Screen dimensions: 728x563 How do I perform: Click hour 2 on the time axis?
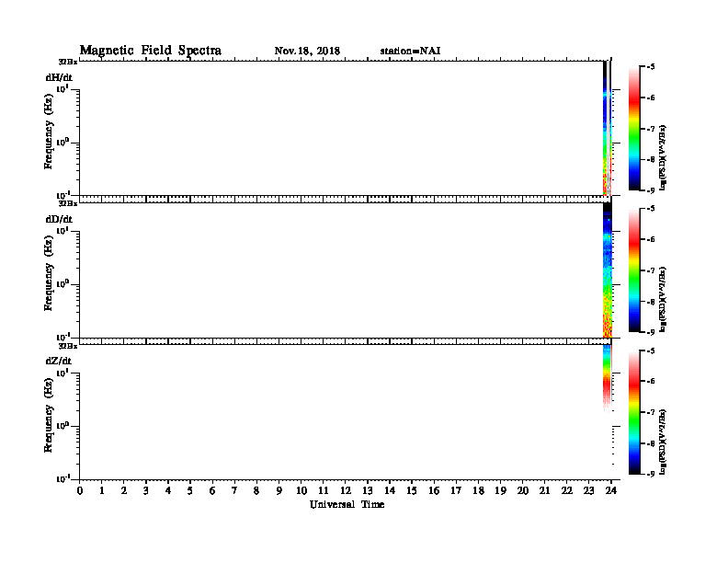point(124,491)
